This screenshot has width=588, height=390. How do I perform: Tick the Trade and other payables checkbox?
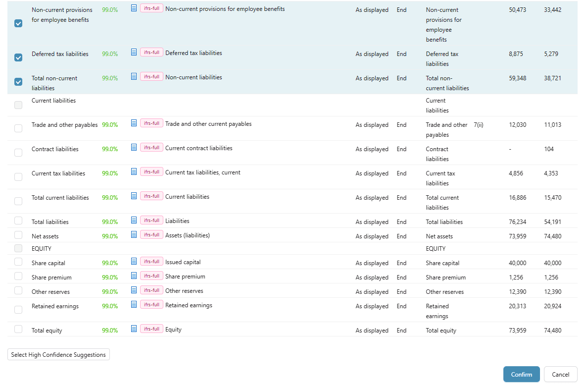18,128
